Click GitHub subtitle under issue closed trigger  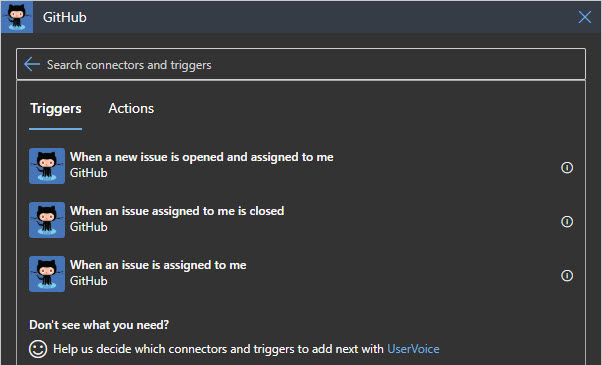click(x=89, y=227)
